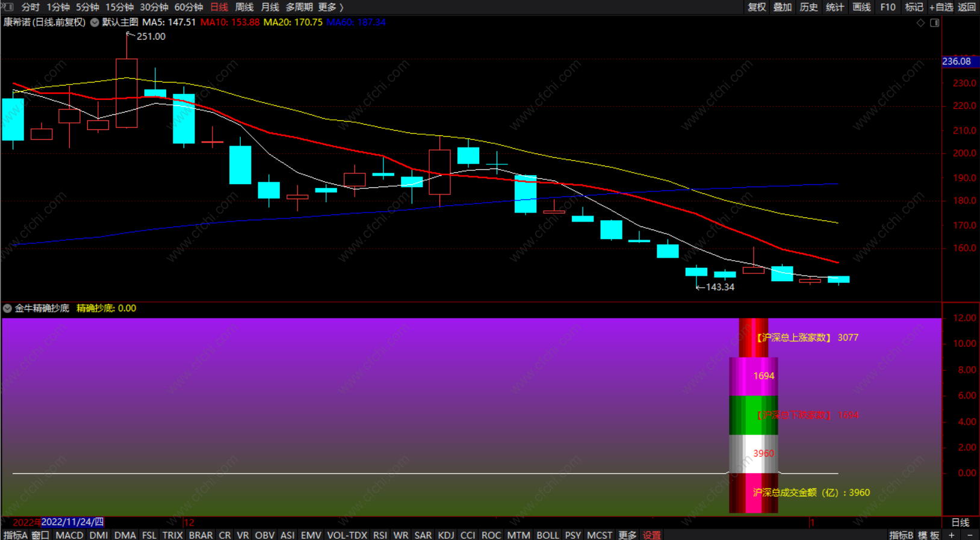The width and height of the screenshot is (980, 540).
Task: Switch sub-chart to KDJ indicator
Action: click(x=446, y=535)
